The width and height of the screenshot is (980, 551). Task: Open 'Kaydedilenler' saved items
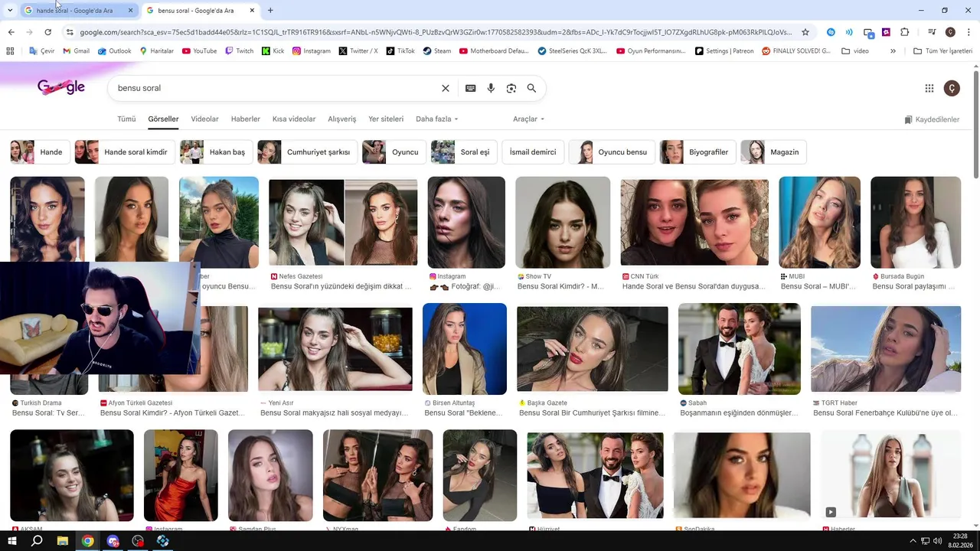932,119
